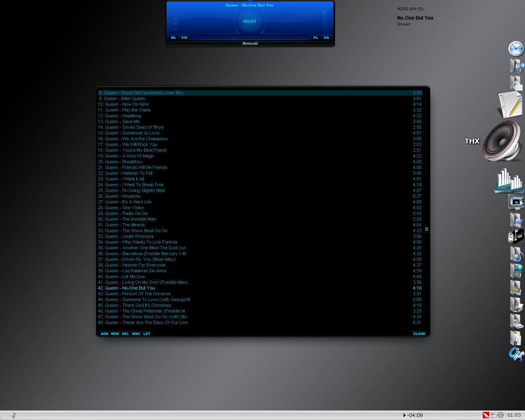
Task: Open the blue tools dock icon
Action: coord(516,354)
